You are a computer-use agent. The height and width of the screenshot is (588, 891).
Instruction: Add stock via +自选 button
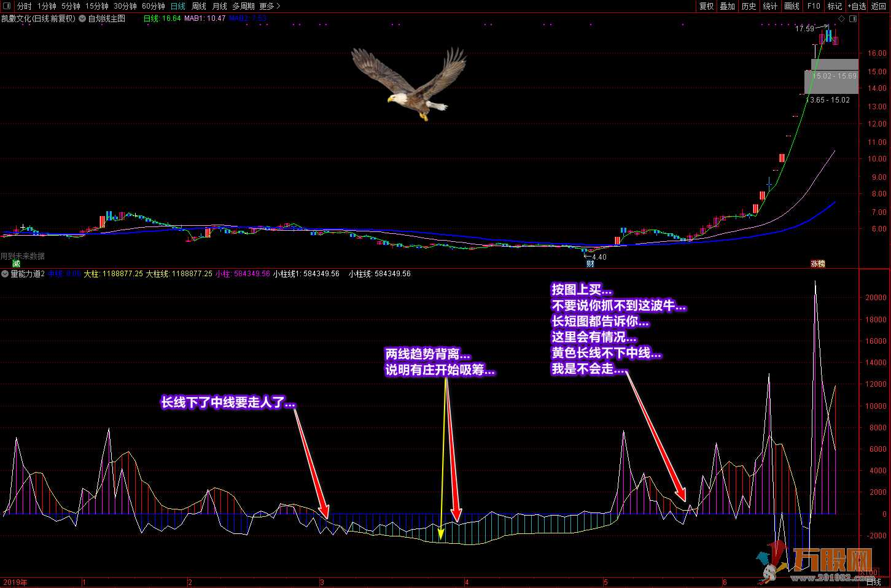[x=857, y=6]
